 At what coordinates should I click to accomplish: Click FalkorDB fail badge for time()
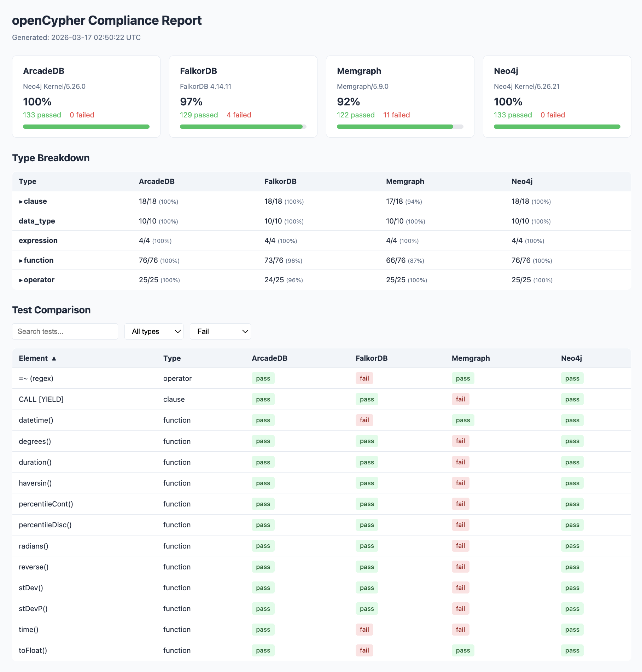point(364,629)
